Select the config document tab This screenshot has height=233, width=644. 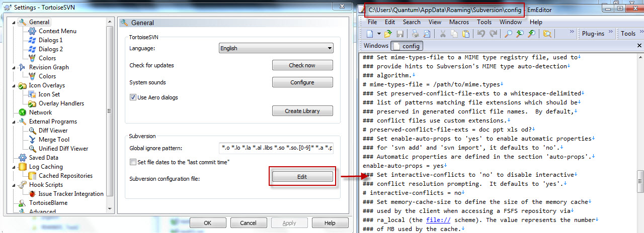407,46
